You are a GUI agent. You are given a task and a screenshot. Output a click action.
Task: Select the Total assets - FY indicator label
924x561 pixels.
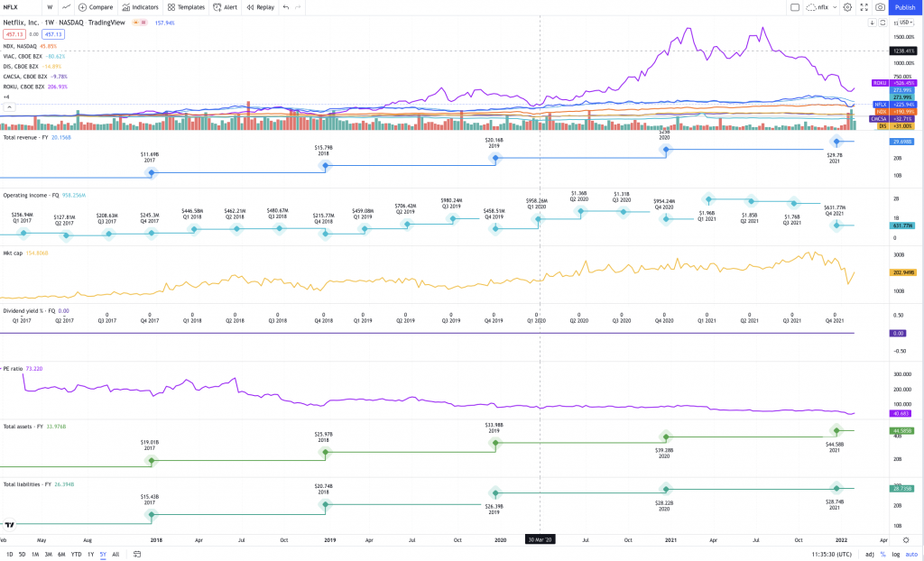(23, 426)
